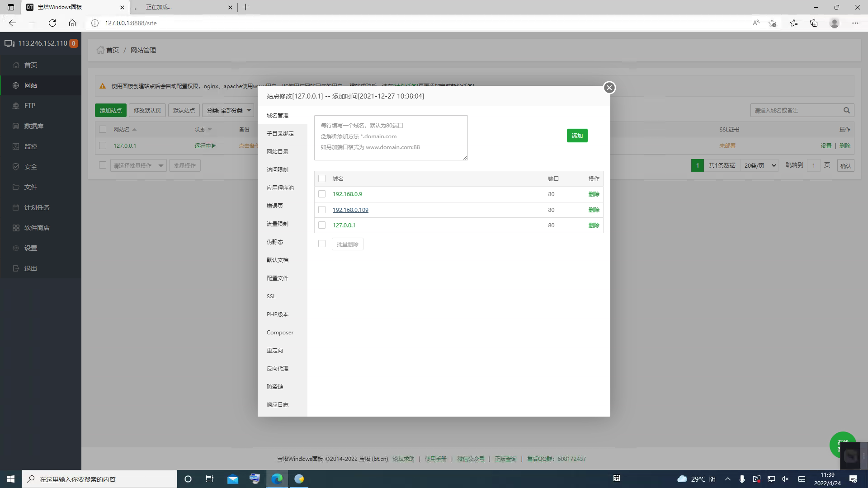Toggle checkbox beside 请选择批量操作 dropdown
Viewport: 868px width, 488px height.
[x=103, y=165]
